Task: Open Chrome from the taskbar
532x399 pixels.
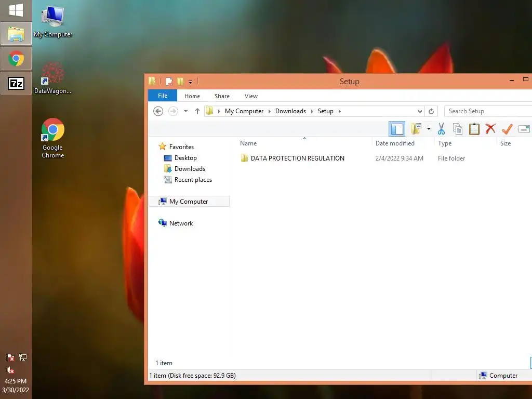Action: [16, 58]
